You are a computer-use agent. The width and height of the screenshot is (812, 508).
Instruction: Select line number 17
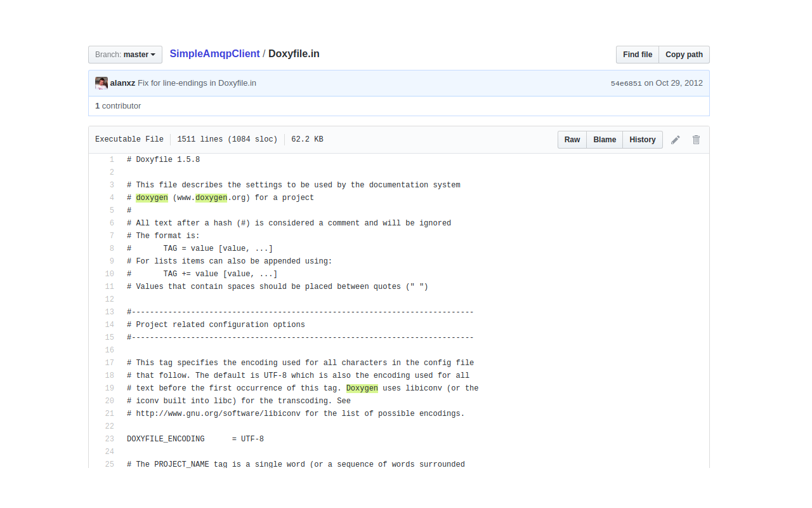click(x=109, y=363)
